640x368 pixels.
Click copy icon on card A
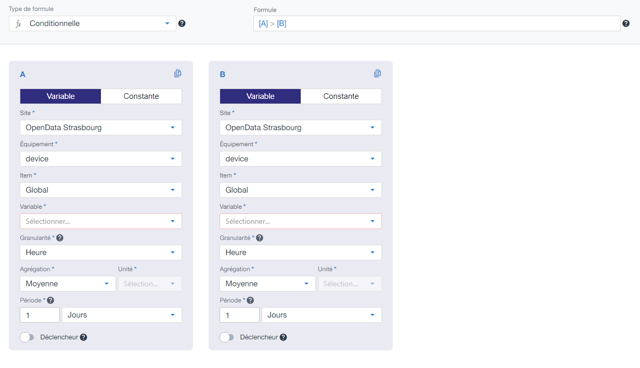pyautogui.click(x=178, y=73)
